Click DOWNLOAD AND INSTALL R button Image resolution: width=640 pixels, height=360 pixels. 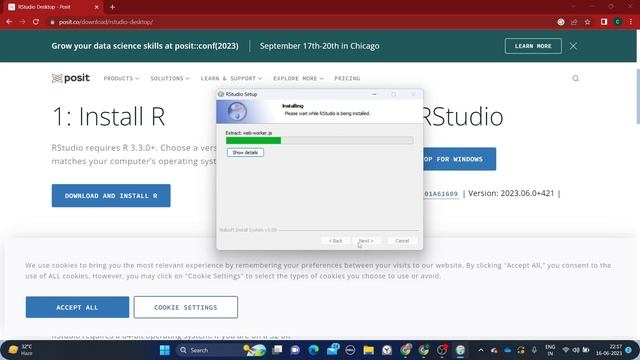(111, 196)
